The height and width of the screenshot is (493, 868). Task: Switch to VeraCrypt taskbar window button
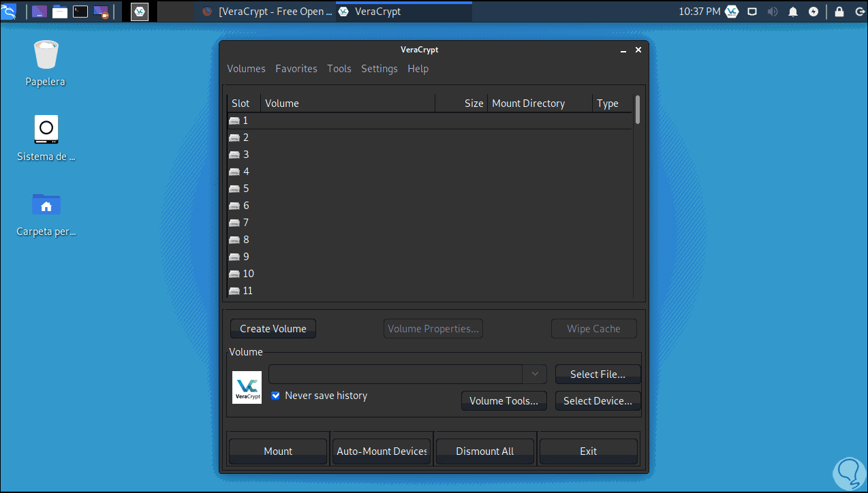click(x=404, y=12)
